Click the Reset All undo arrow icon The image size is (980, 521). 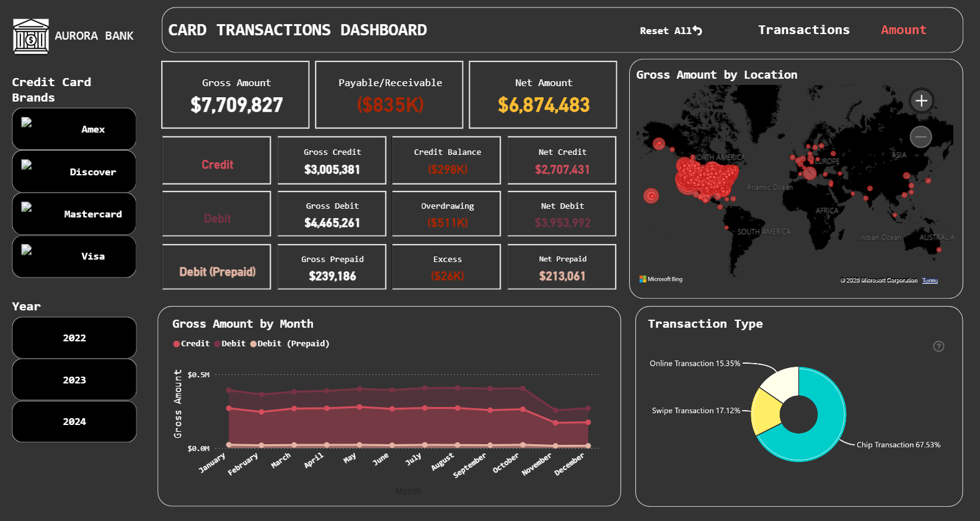(697, 30)
